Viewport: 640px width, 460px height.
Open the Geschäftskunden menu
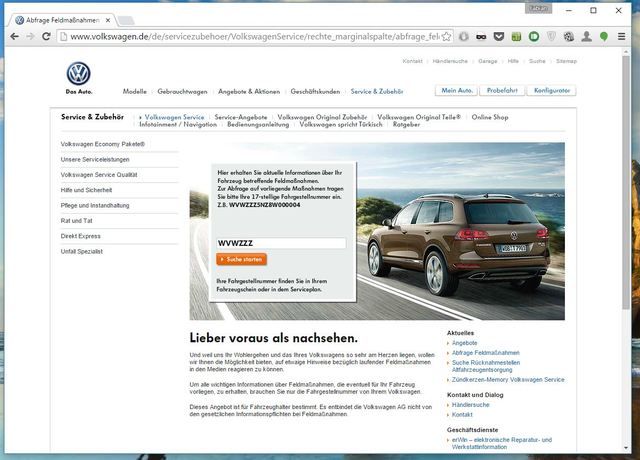[x=315, y=91]
